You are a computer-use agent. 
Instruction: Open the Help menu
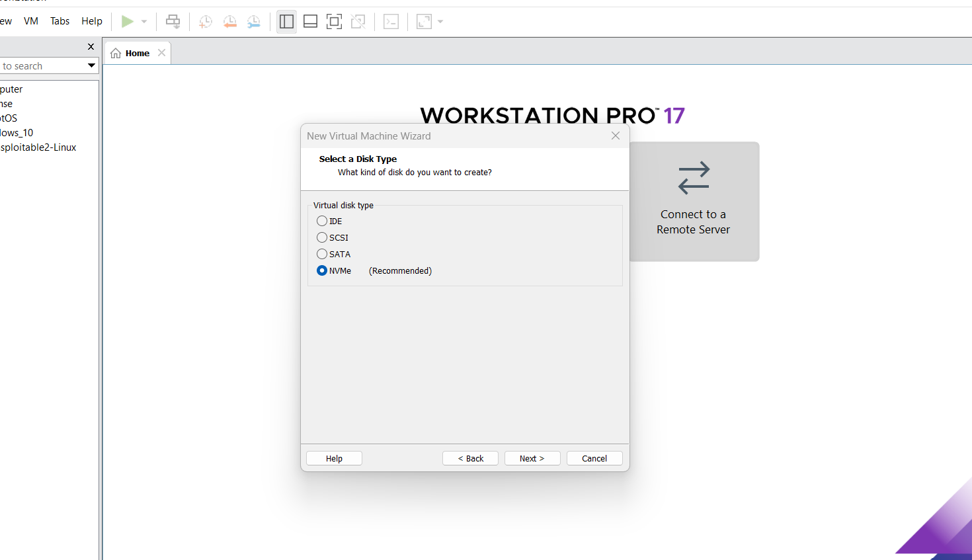click(x=92, y=21)
